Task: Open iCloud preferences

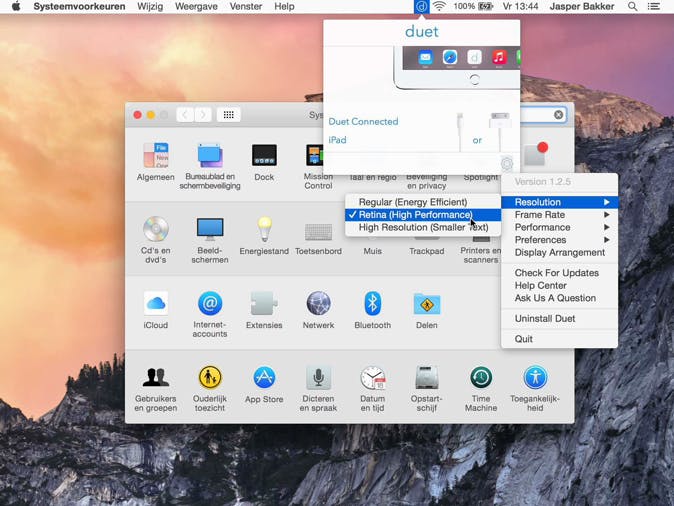Action: 156,310
